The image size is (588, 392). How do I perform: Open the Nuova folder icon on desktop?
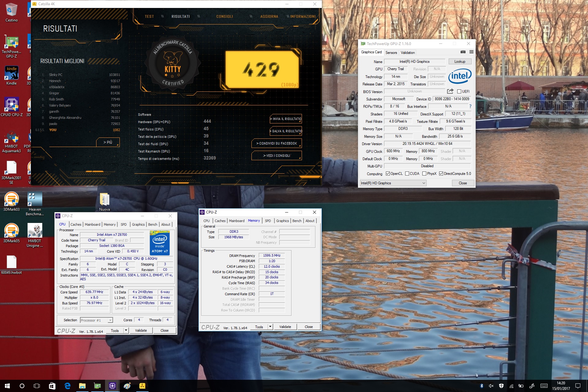pos(104,202)
